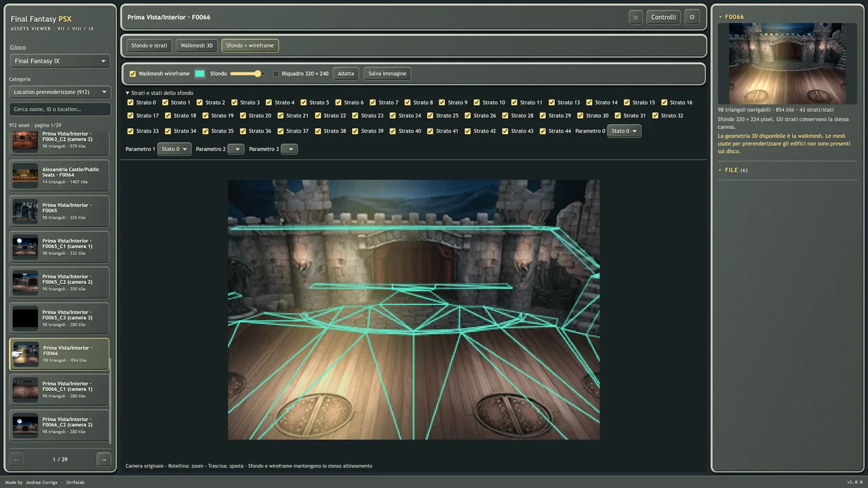Toggle Strato 4 checkbox
Image resolution: width=868 pixels, height=488 pixels.
[x=269, y=103]
